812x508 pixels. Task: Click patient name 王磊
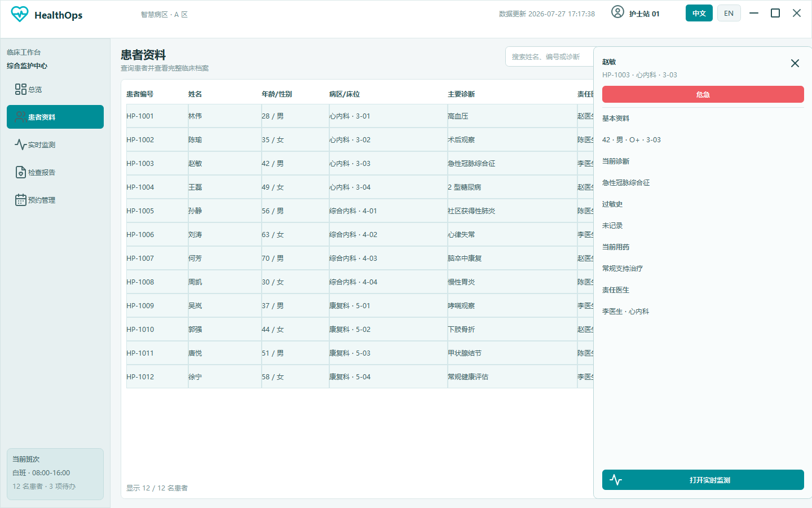[195, 187]
